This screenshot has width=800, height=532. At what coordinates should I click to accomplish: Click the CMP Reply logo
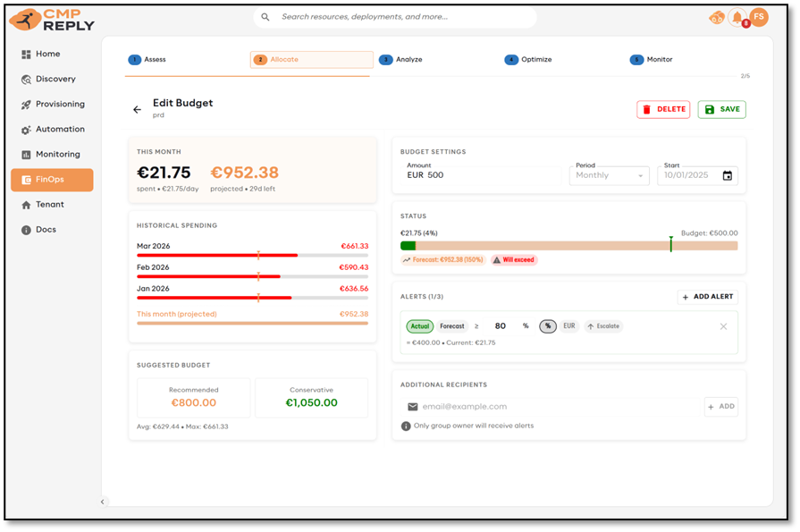click(53, 18)
